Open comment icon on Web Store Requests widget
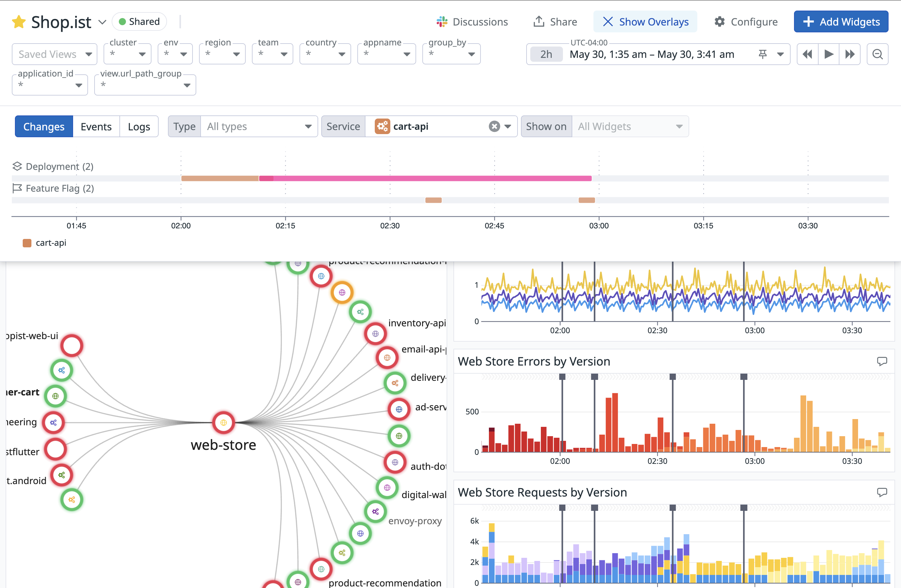 point(882,492)
